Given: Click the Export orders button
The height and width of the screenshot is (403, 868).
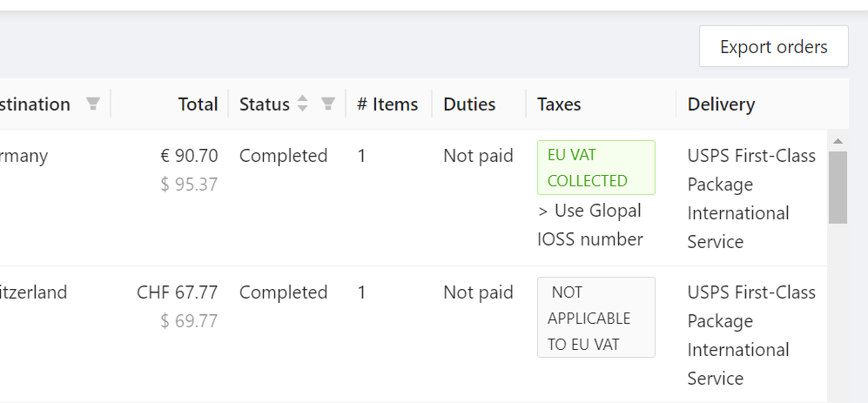Looking at the screenshot, I should [773, 46].
